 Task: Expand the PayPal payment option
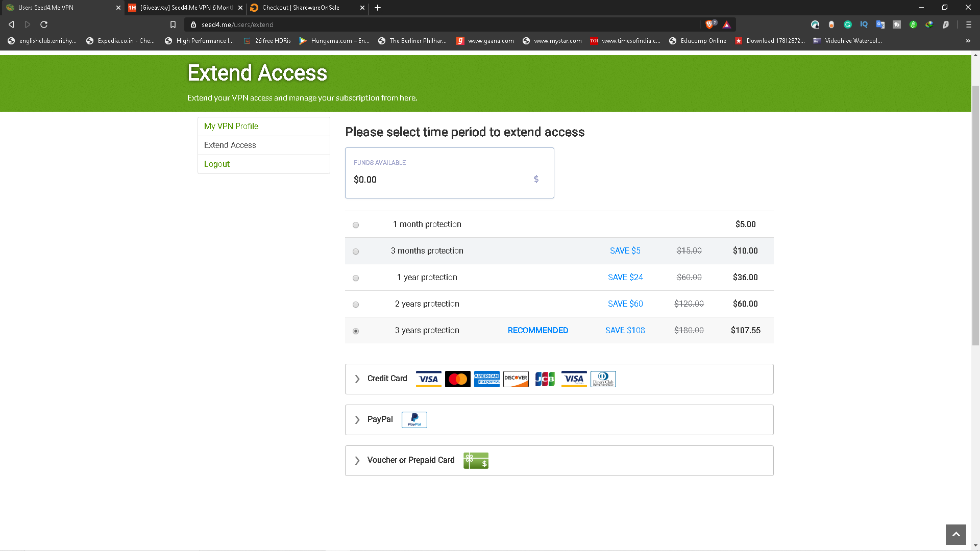pyautogui.click(x=380, y=419)
